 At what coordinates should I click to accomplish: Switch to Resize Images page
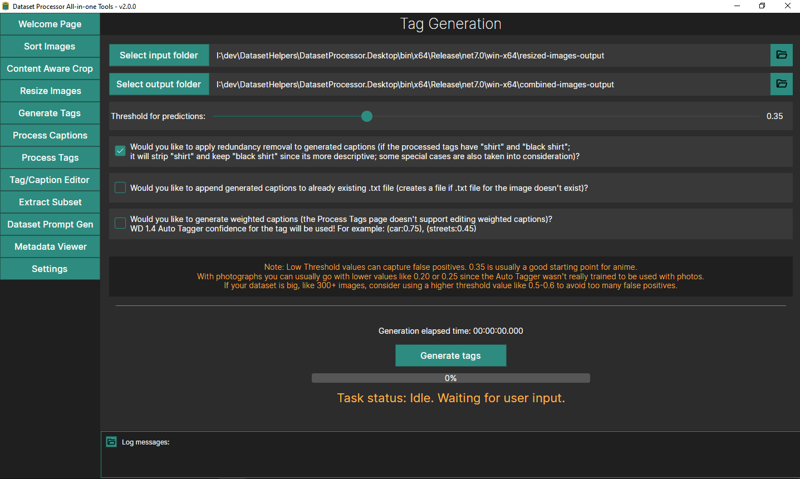tap(50, 91)
